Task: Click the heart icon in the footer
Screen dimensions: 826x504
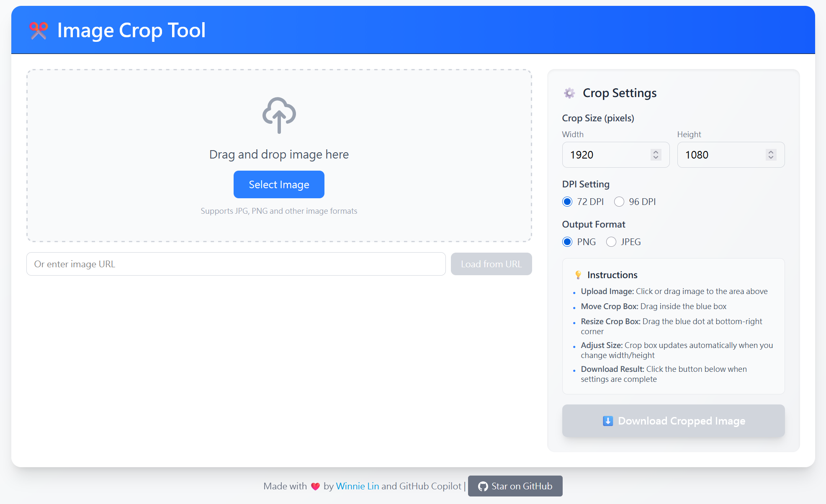Action: 315,486
